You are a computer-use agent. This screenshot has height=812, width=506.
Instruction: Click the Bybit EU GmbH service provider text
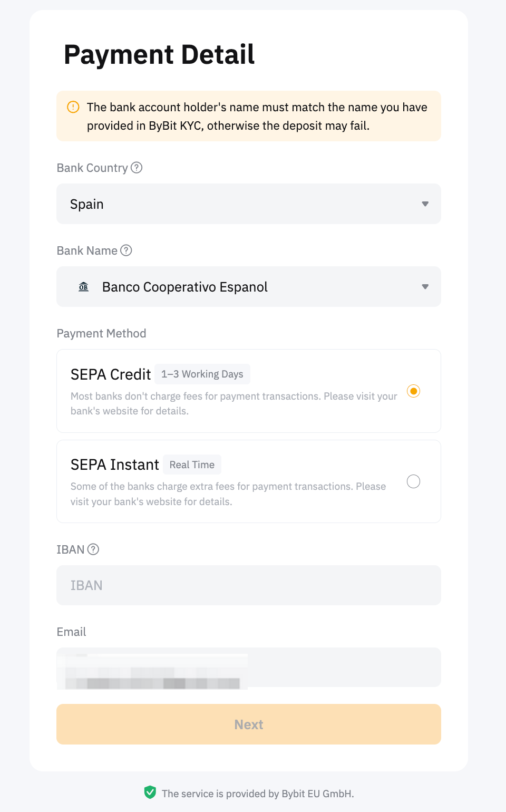(258, 794)
